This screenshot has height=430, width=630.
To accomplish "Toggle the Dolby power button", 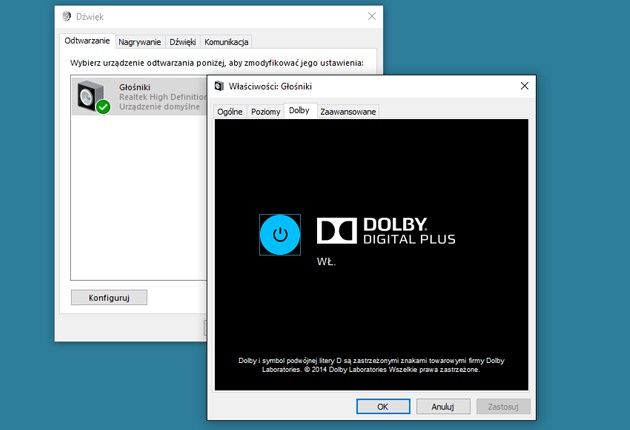I will 280,235.
